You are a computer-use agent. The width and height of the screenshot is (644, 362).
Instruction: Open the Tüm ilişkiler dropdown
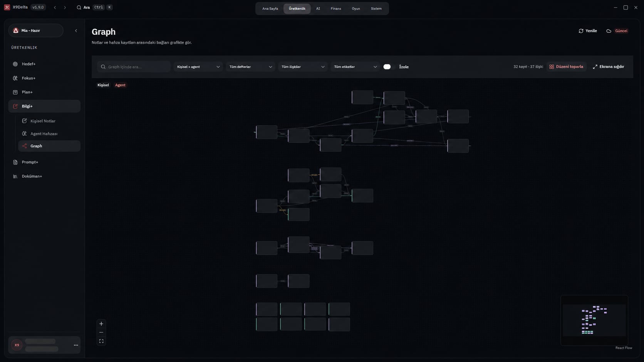pyautogui.click(x=303, y=67)
